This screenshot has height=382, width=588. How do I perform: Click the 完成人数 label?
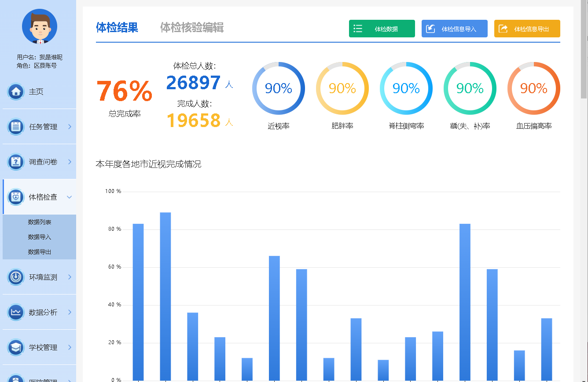[x=195, y=104]
